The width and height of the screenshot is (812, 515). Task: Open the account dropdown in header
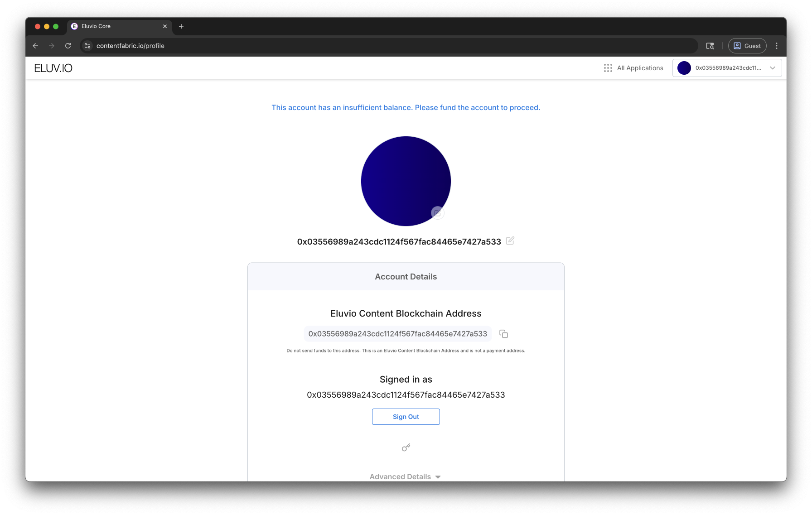tap(727, 68)
